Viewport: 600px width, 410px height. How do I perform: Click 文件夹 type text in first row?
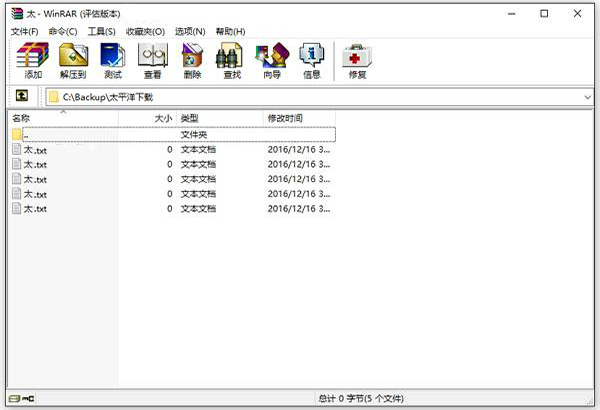(x=194, y=135)
